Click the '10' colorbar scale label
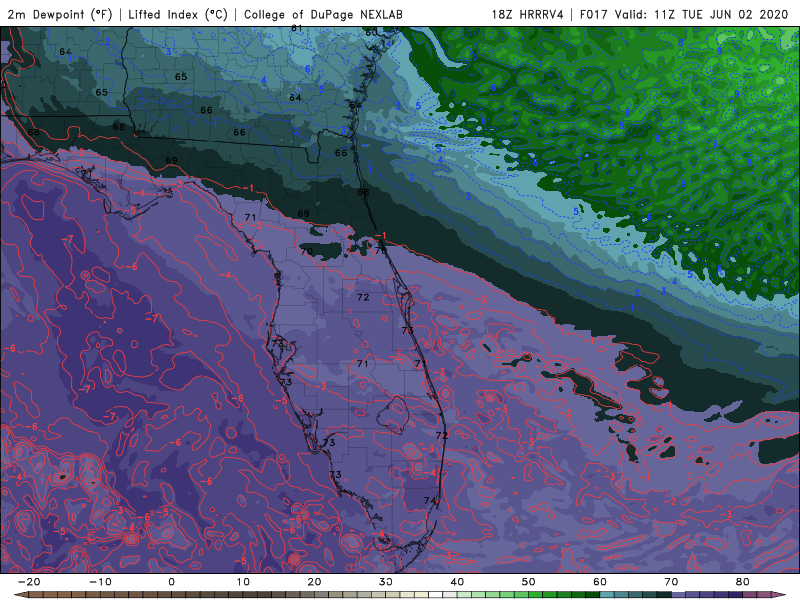Image resolution: width=800 pixels, height=600 pixels. pos(243,582)
